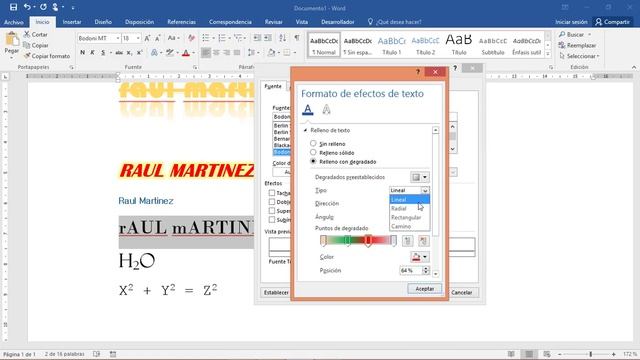This screenshot has width=640, height=360.
Task: Apply strikethrough abc formatting
Action: coord(119,53)
